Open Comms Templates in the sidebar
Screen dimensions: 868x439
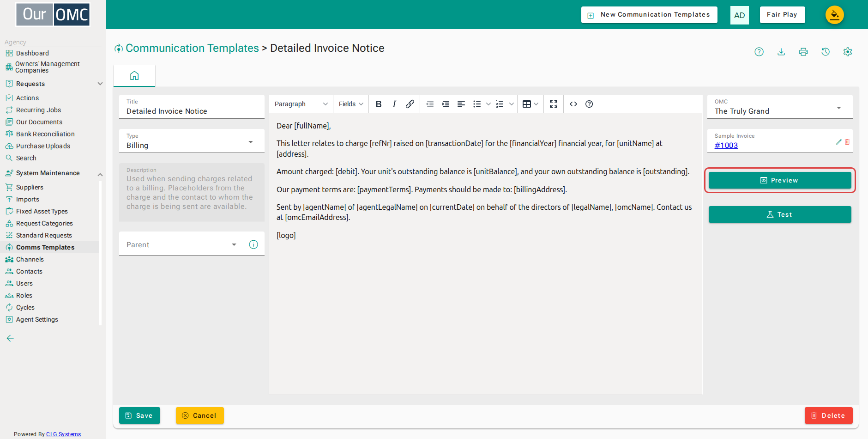point(45,247)
